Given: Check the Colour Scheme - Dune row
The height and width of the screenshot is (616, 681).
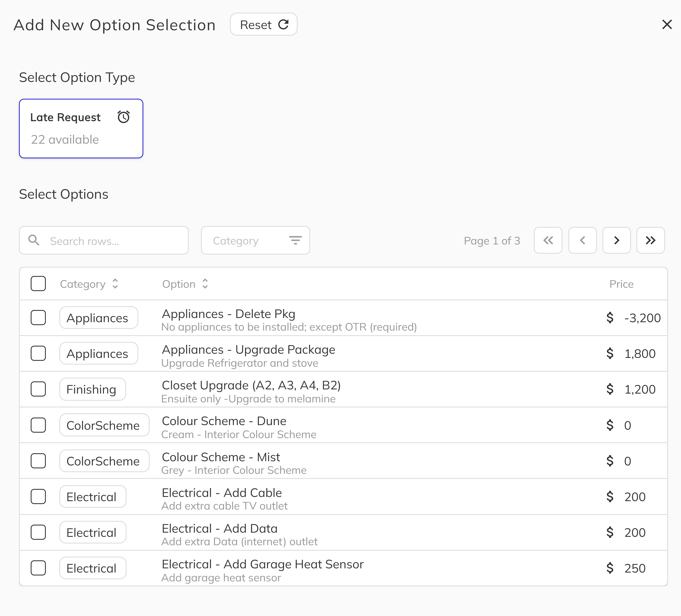Looking at the screenshot, I should click(x=38, y=425).
